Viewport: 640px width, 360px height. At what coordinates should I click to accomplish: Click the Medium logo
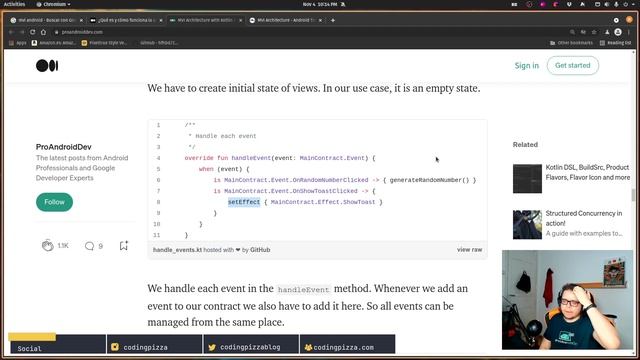(47, 66)
